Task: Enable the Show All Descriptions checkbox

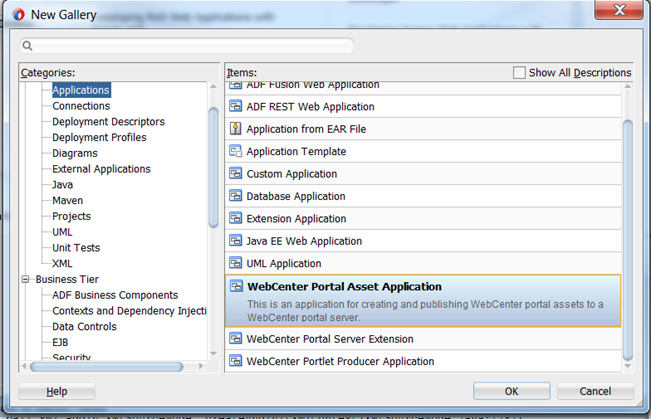Action: tap(519, 73)
